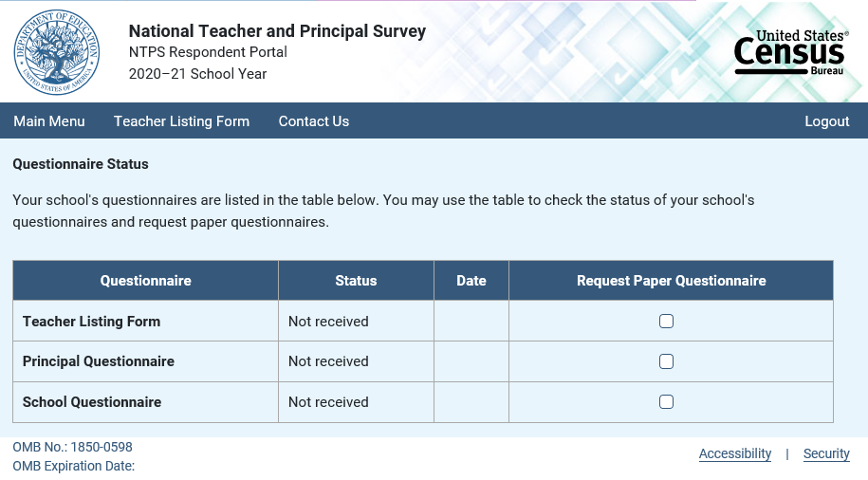Tick paper request for Principal Questionnaire
The image size is (868, 480).
point(667,361)
